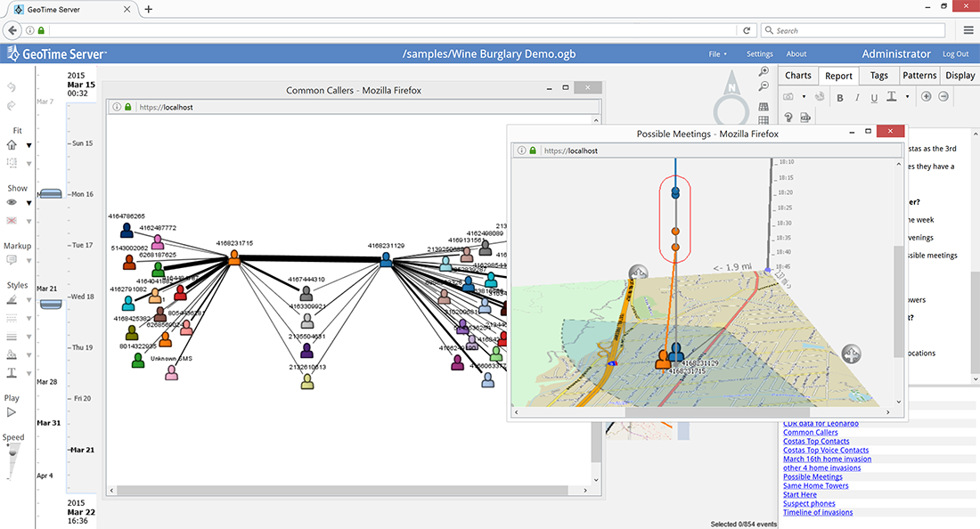Click the text color T icon in Report toolbar
Screen dimensions: 980x529
coord(892,97)
